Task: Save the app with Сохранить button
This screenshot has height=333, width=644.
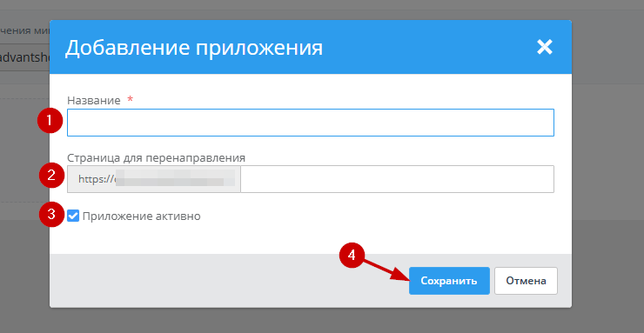Action: click(449, 281)
